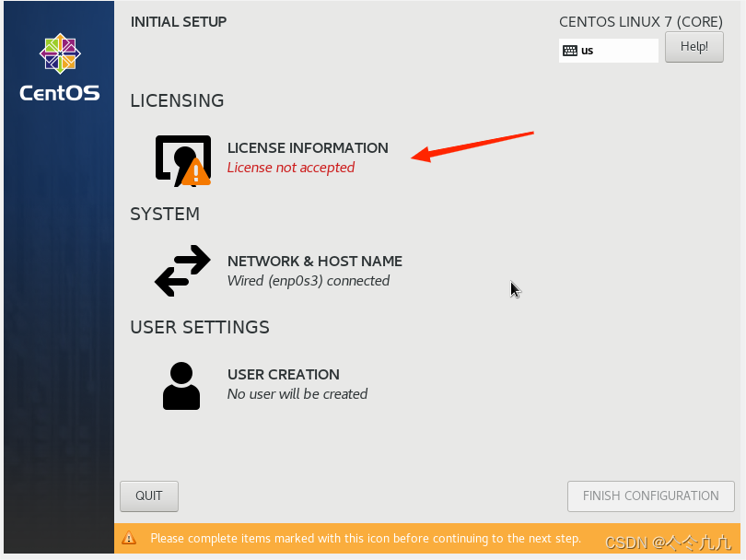The height and width of the screenshot is (560, 746).
Task: Open LICENSE INFORMATION label
Action: pyautogui.click(x=308, y=148)
